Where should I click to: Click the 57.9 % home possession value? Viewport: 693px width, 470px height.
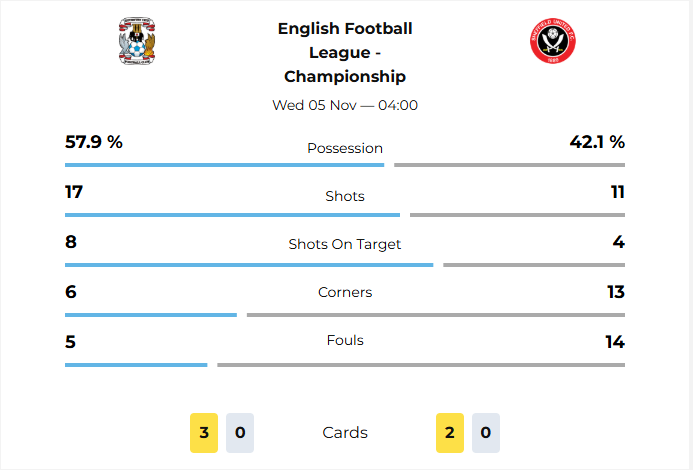(x=94, y=142)
